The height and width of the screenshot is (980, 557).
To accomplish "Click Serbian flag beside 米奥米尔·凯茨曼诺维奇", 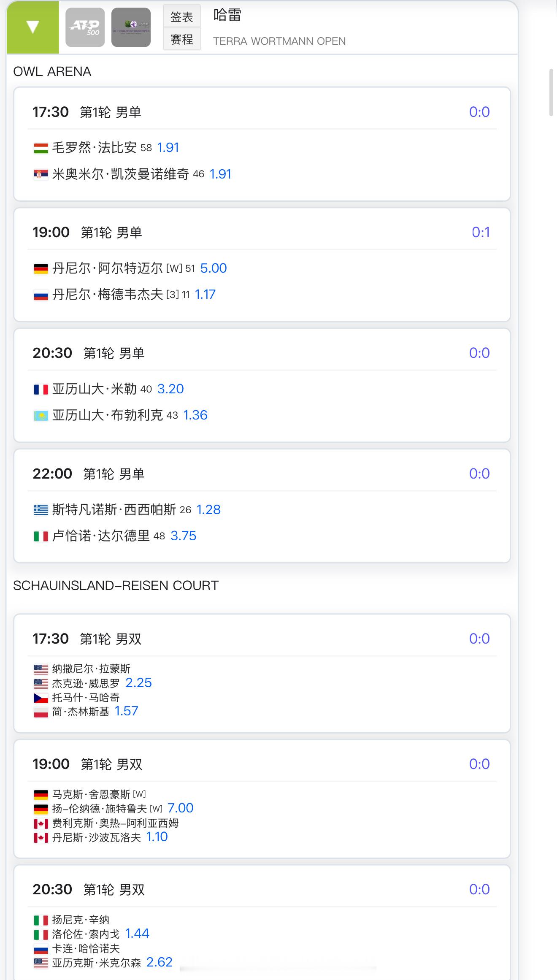I will 41,174.
